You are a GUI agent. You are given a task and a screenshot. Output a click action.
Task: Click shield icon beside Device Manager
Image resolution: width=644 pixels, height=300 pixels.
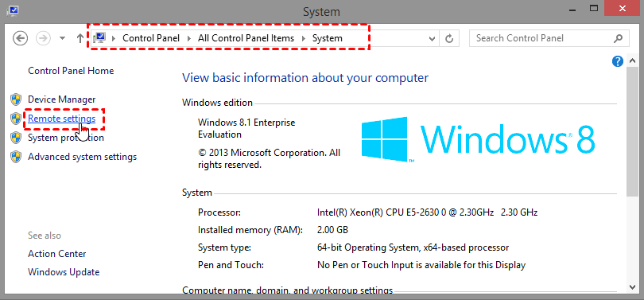pyautogui.click(x=16, y=99)
